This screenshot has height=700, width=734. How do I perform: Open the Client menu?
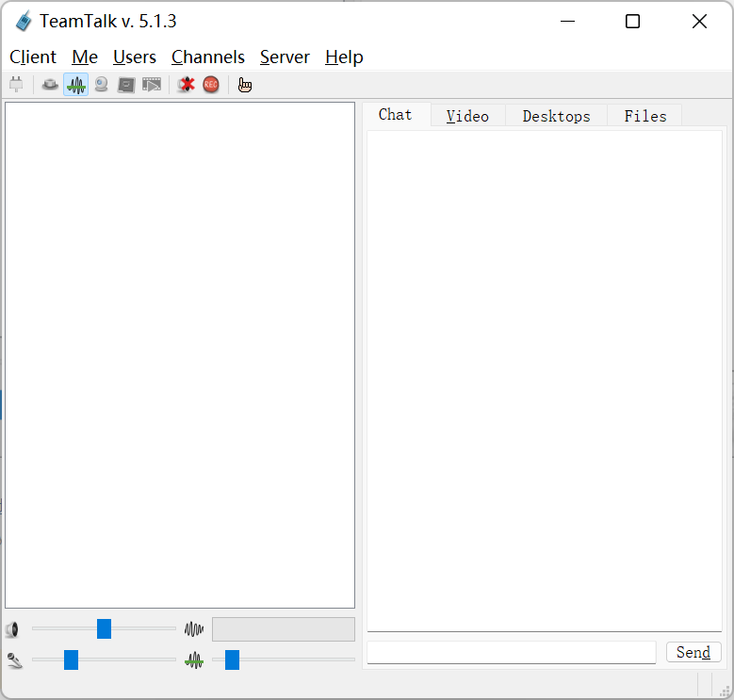click(33, 57)
